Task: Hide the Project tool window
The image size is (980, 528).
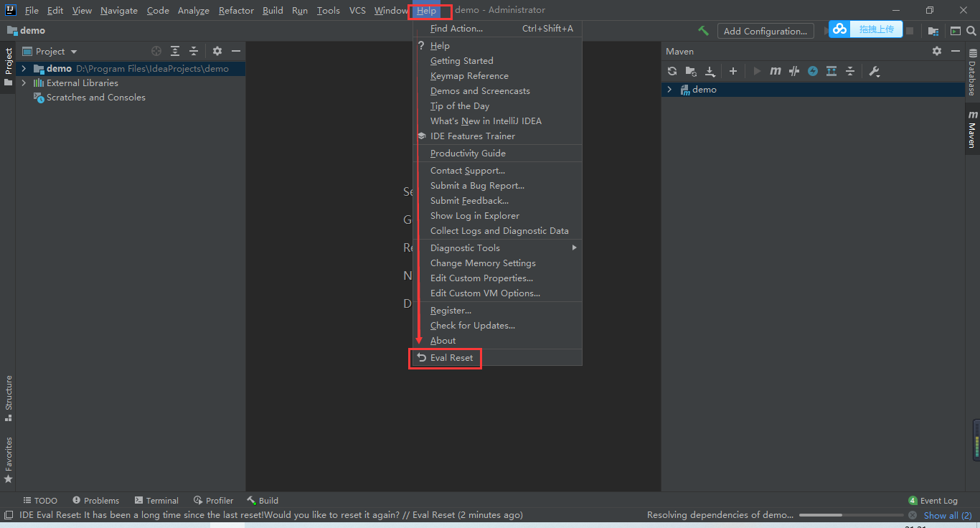Action: (235, 51)
